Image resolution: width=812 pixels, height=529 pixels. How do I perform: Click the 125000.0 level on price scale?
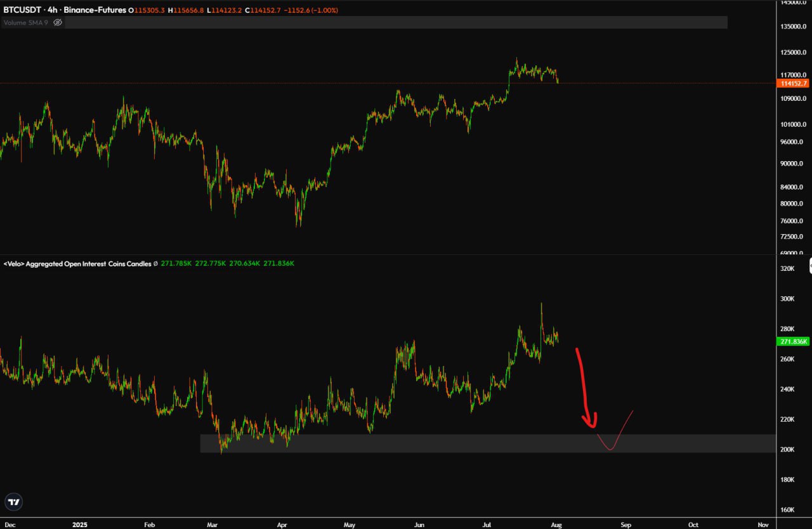[794, 52]
